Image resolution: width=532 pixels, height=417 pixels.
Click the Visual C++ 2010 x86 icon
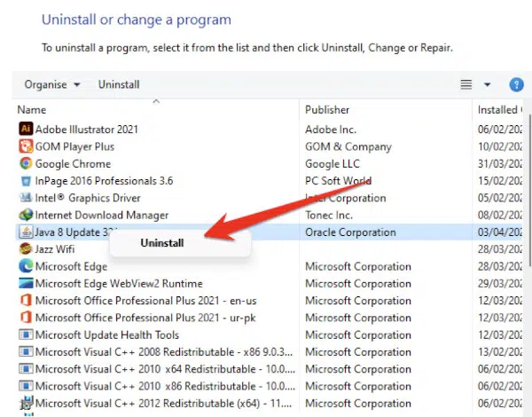(26, 386)
